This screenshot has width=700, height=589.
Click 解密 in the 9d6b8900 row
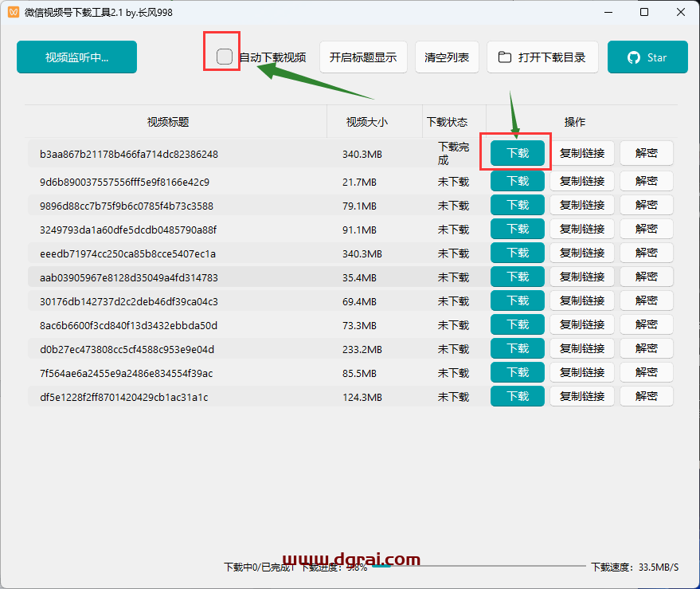tap(647, 182)
